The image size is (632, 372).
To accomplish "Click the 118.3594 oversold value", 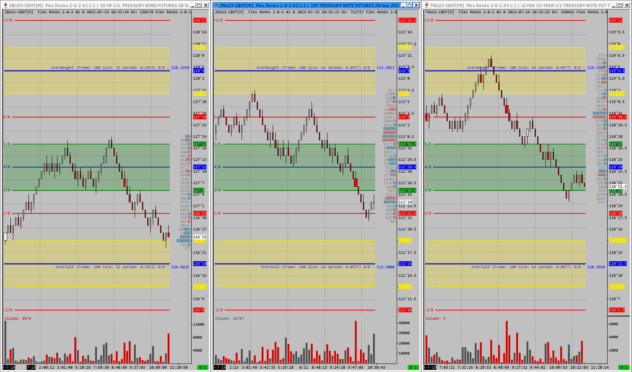I will click(596, 267).
